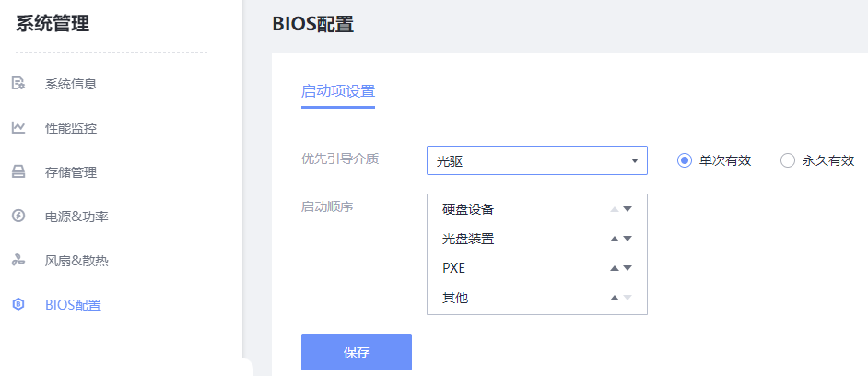
Task: Open the 启动项设置 tab
Action: click(338, 91)
